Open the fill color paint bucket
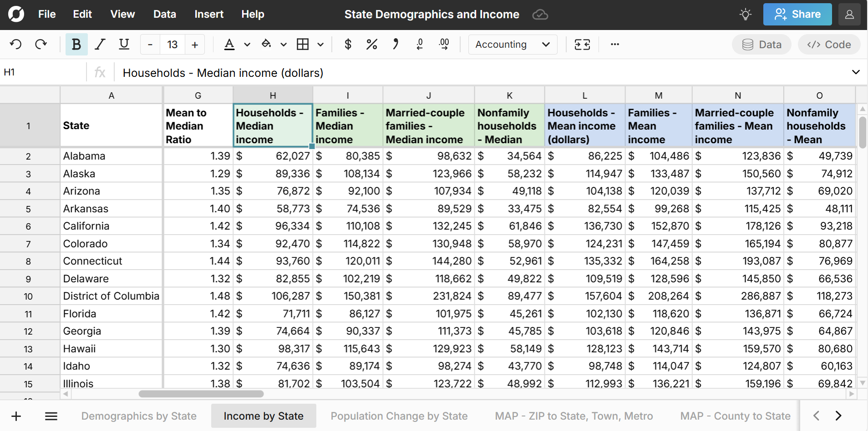The image size is (868, 431). [x=266, y=45]
